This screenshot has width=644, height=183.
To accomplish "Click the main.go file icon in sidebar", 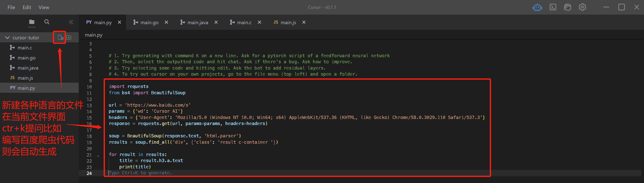I will click(12, 57).
